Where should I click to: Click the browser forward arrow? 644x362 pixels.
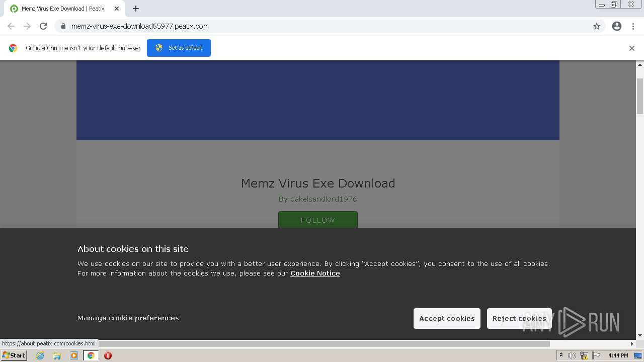click(27, 26)
